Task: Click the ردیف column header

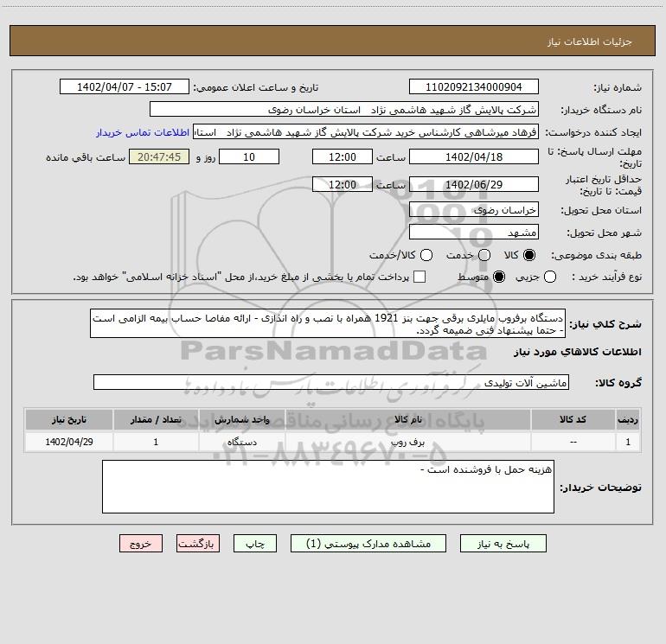Action: (x=628, y=419)
